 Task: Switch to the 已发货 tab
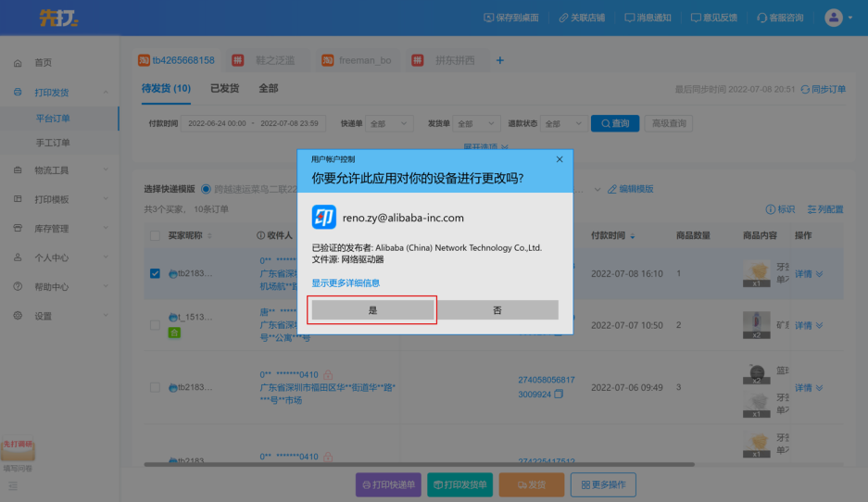[x=224, y=88]
